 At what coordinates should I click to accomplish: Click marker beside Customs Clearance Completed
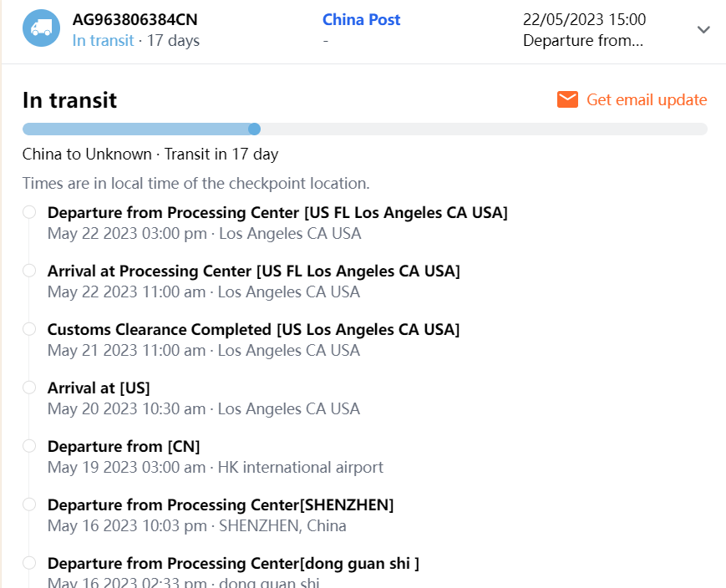pos(29,329)
